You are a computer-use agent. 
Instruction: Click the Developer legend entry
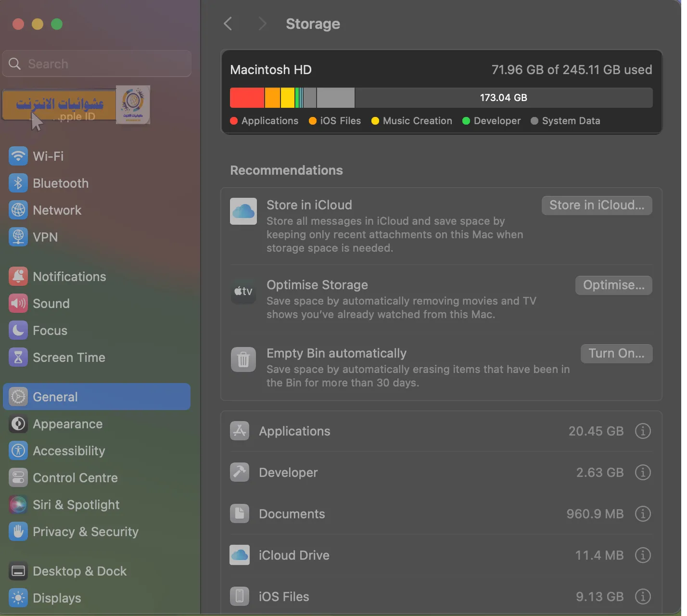click(491, 121)
